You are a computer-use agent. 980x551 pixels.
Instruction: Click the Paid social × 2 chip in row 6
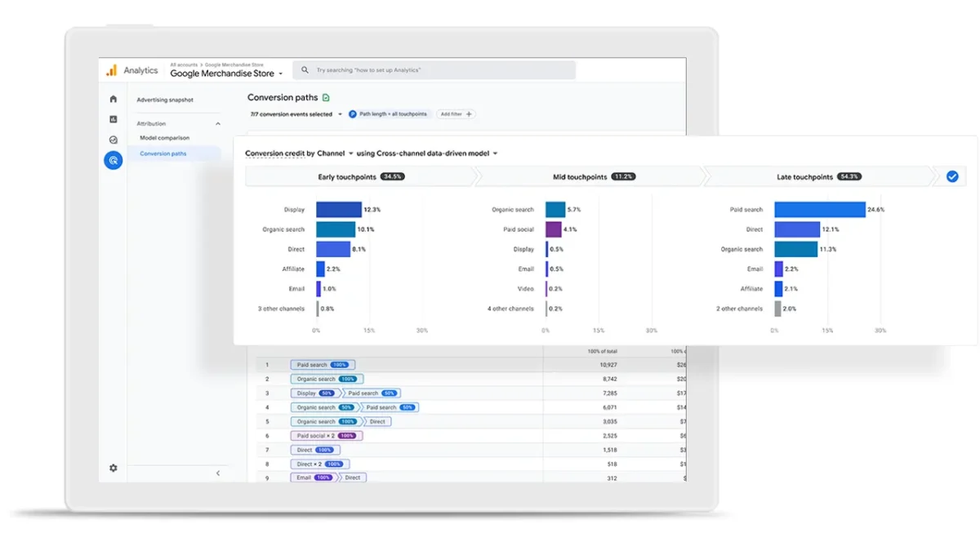326,436
